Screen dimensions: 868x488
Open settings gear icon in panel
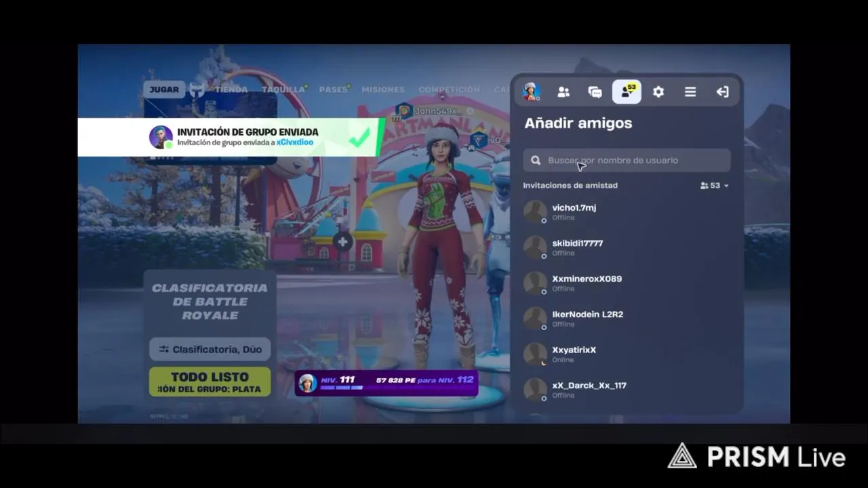pyautogui.click(x=658, y=92)
